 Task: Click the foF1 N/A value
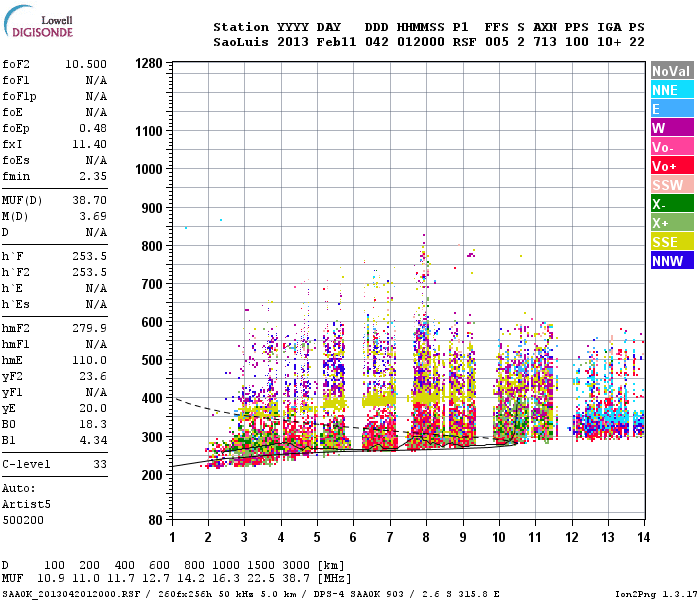pos(96,80)
